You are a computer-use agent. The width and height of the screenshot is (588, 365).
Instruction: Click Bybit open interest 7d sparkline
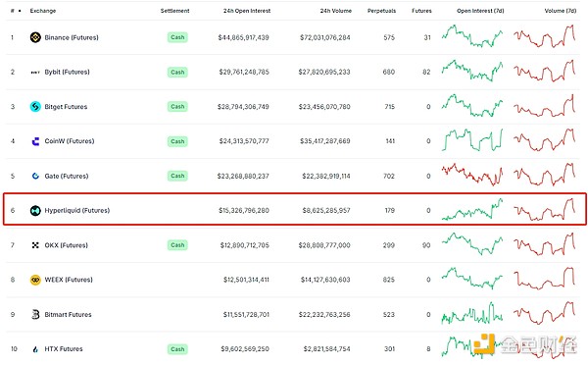(x=472, y=71)
